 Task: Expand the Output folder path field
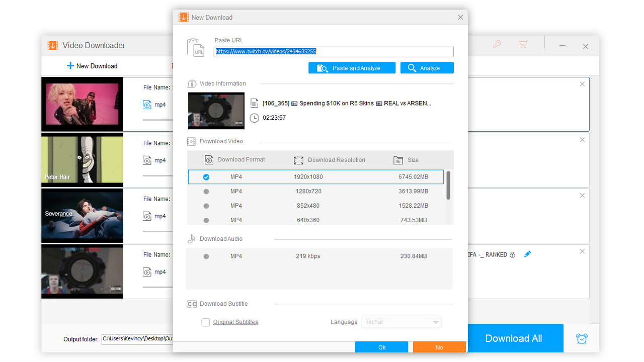click(x=137, y=339)
